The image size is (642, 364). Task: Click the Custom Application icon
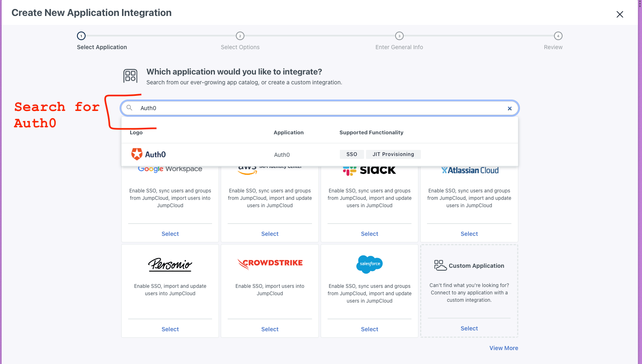click(440, 265)
